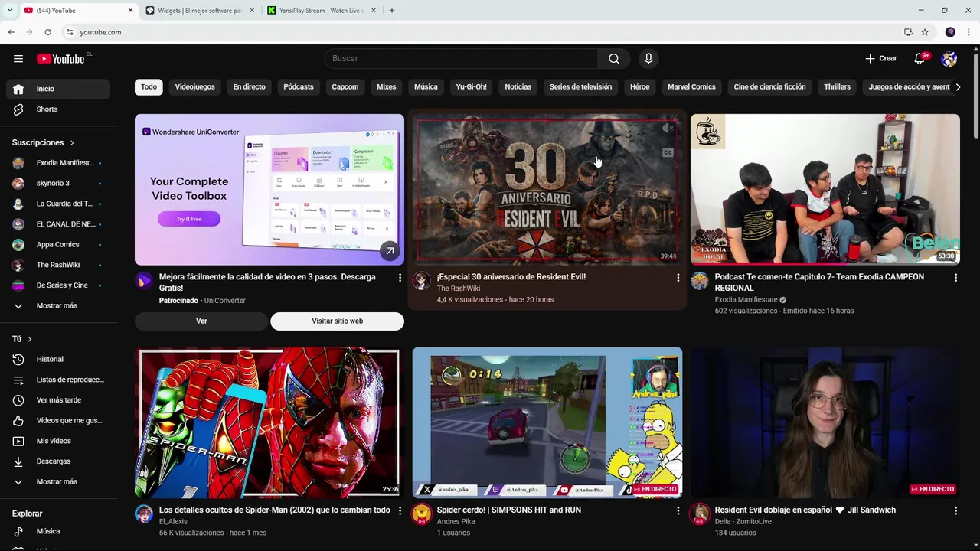Open the YouTube hamburger guide menu
This screenshot has width=980, height=551.
[18, 59]
